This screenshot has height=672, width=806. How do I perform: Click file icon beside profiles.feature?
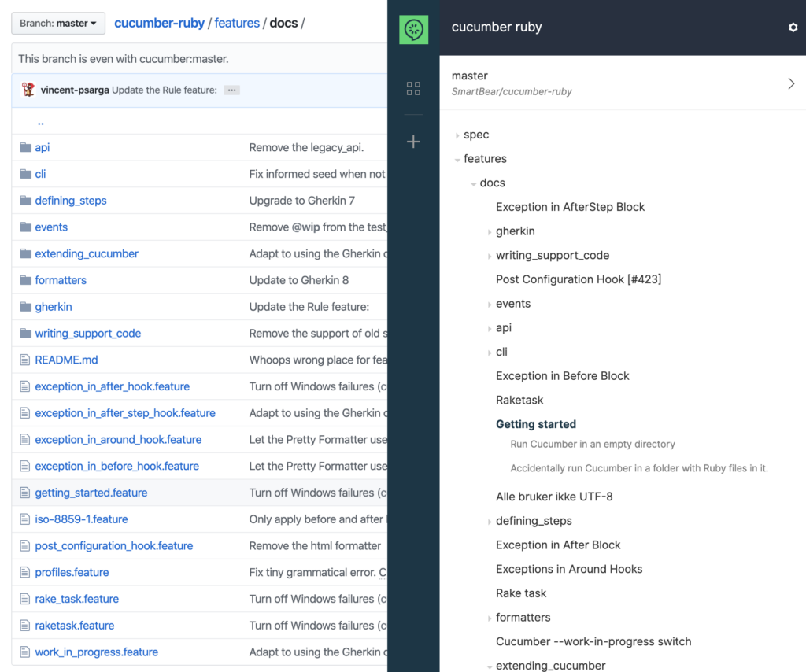click(x=24, y=572)
